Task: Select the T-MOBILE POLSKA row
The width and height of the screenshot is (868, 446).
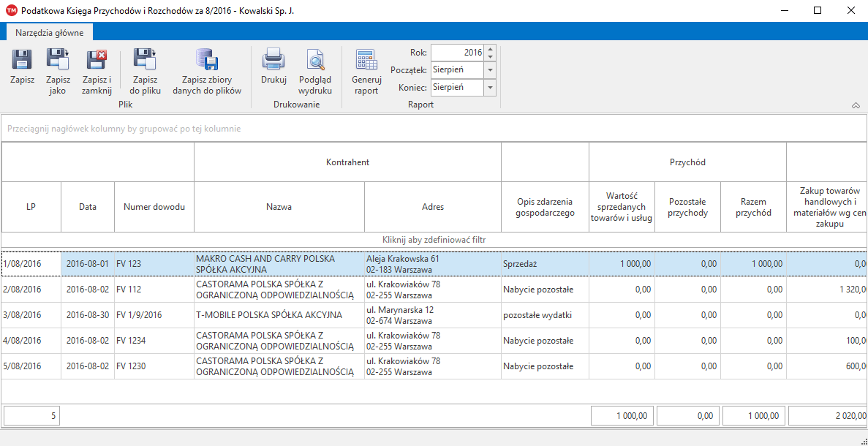Action: [x=268, y=315]
